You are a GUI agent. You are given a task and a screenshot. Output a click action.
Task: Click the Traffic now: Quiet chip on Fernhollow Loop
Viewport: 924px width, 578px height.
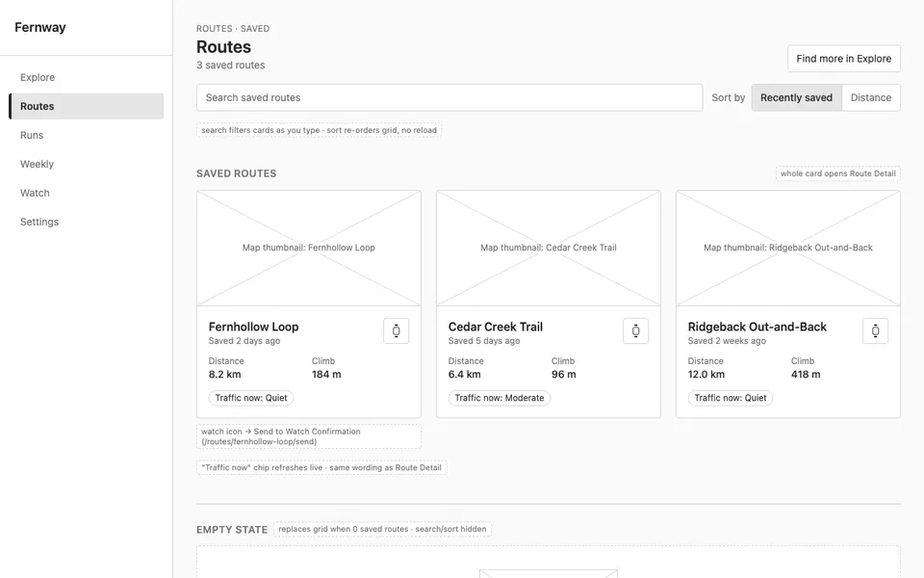251,398
